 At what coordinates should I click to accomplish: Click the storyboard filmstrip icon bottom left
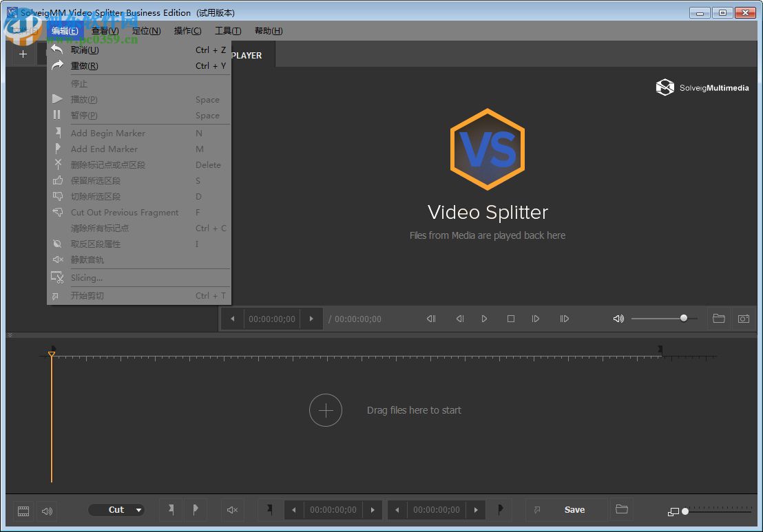click(x=23, y=511)
